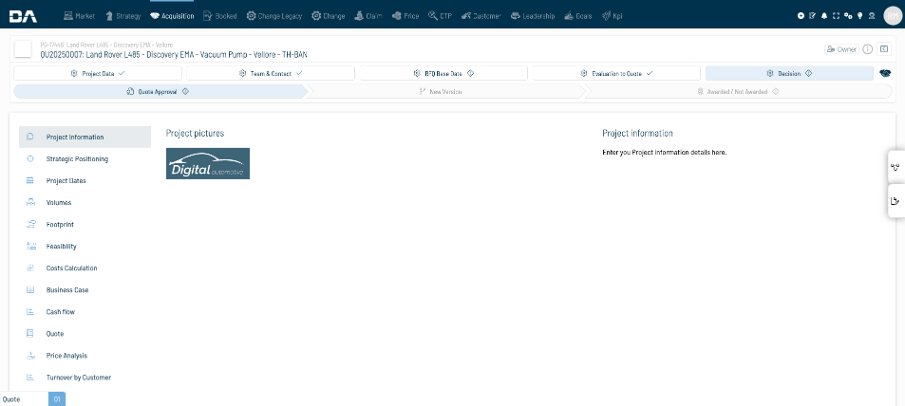Open the Kpi section
Viewport: 905px width, 406px height.
(x=612, y=16)
